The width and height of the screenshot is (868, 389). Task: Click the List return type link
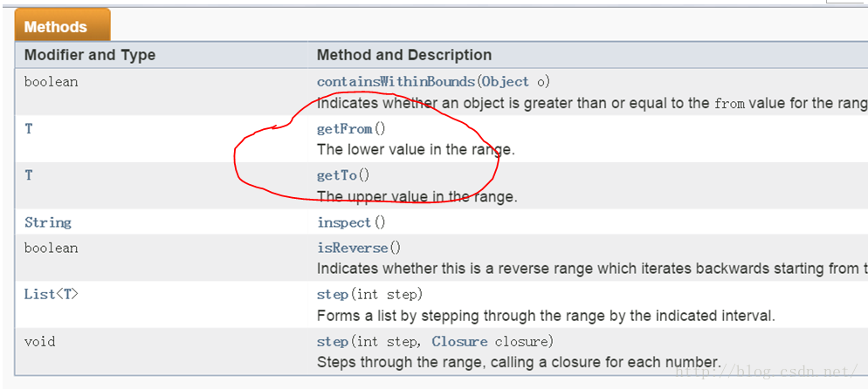pos(39,294)
